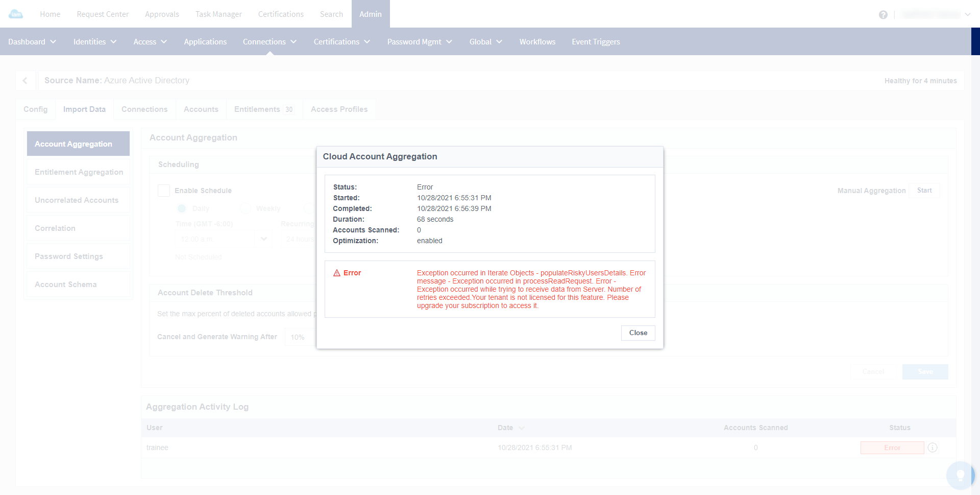Open the schedule time dropdown arrow

click(x=264, y=239)
